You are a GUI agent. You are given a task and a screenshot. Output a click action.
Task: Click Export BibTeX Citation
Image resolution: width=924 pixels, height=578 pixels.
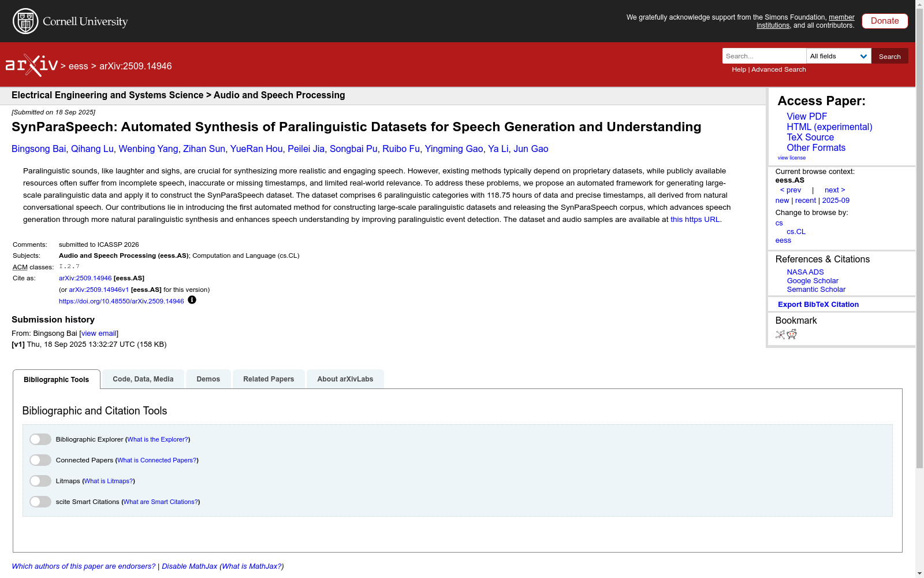pyautogui.click(x=818, y=305)
